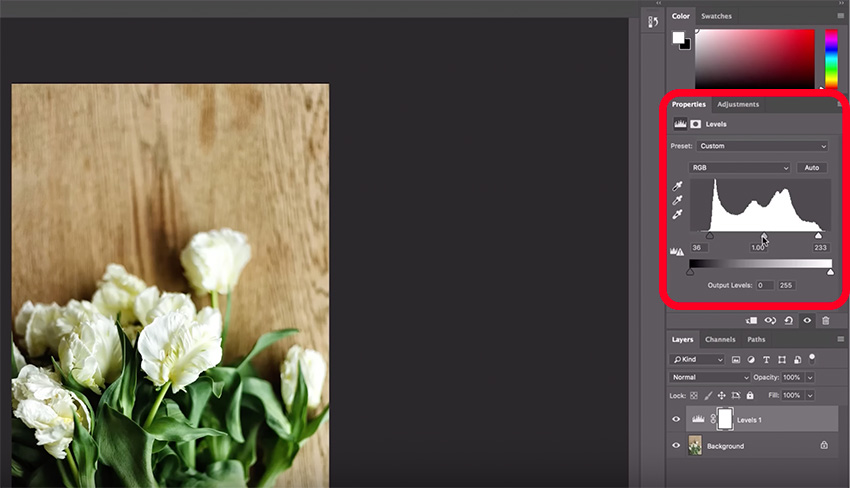Toggle adjustment layer visibility in Properties
Screen dimensions: 850x488
pyautogui.click(x=807, y=321)
